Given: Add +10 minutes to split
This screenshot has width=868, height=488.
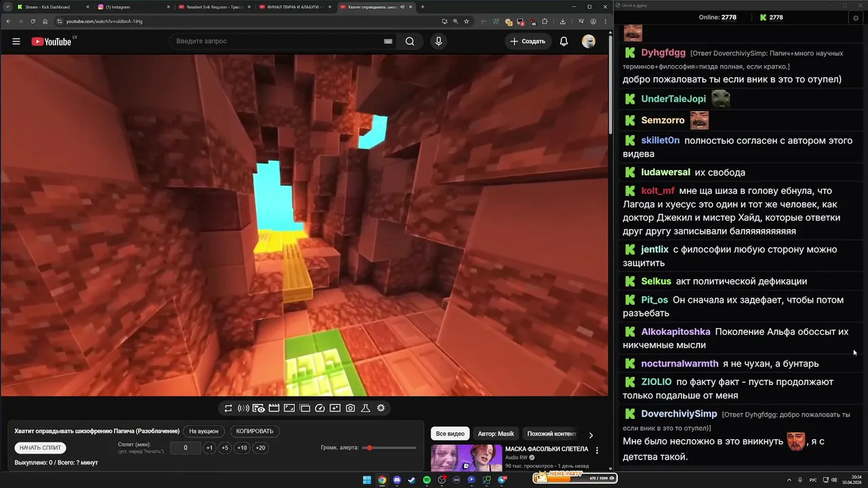Looking at the screenshot, I should (242, 447).
